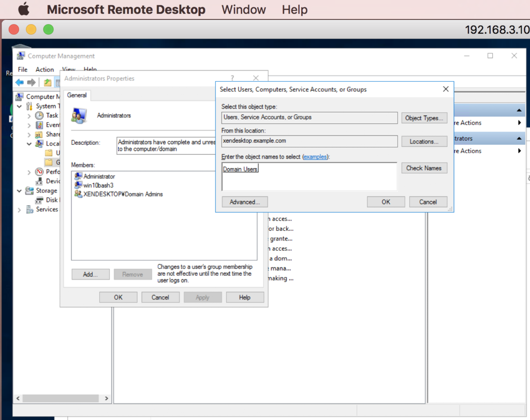Select the win10bash3 member entry
This screenshot has width=530, height=420.
94,185
